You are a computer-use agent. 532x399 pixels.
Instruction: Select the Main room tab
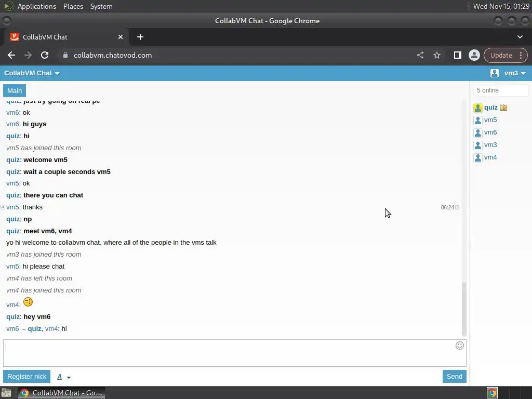pyautogui.click(x=15, y=90)
